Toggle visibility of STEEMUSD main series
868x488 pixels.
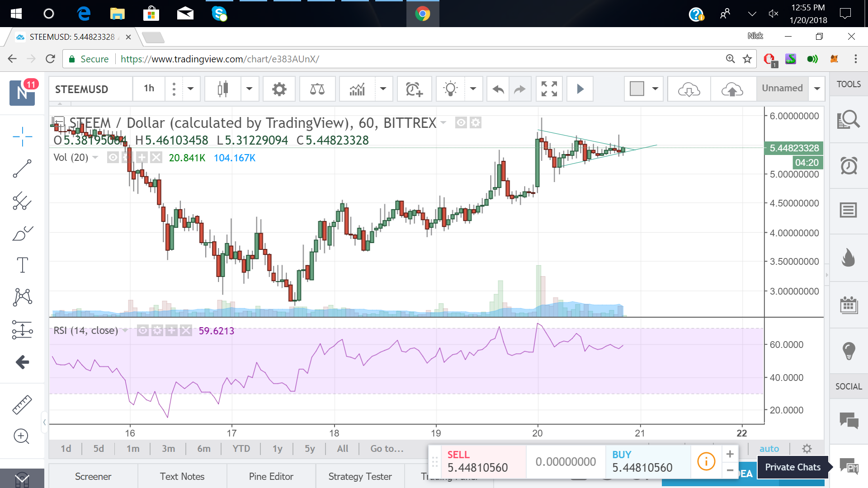[461, 122]
